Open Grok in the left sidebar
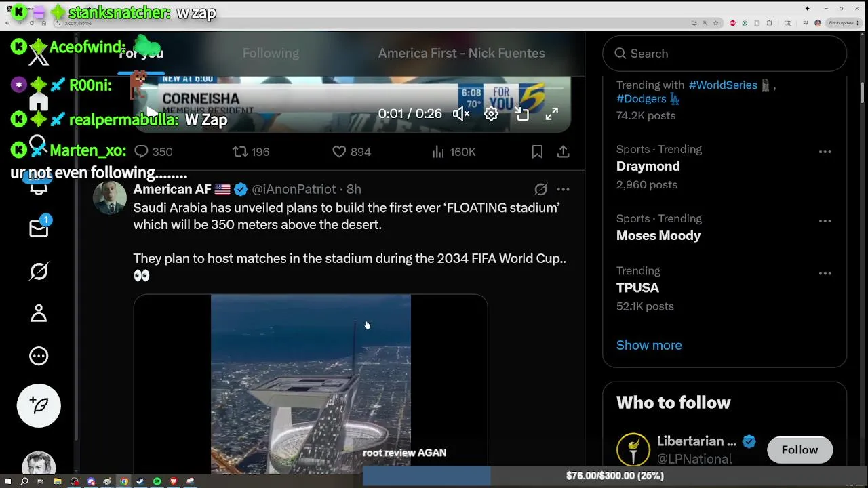 39,271
